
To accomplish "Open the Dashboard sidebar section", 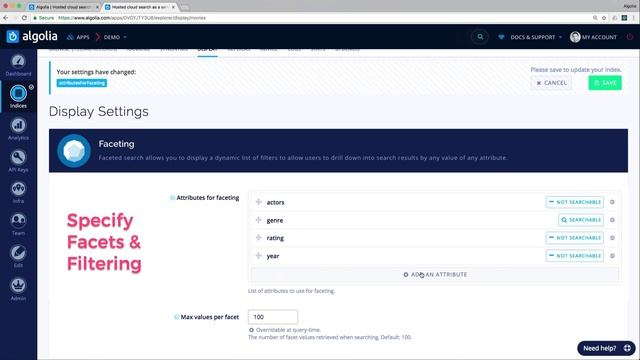I will click(x=18, y=65).
